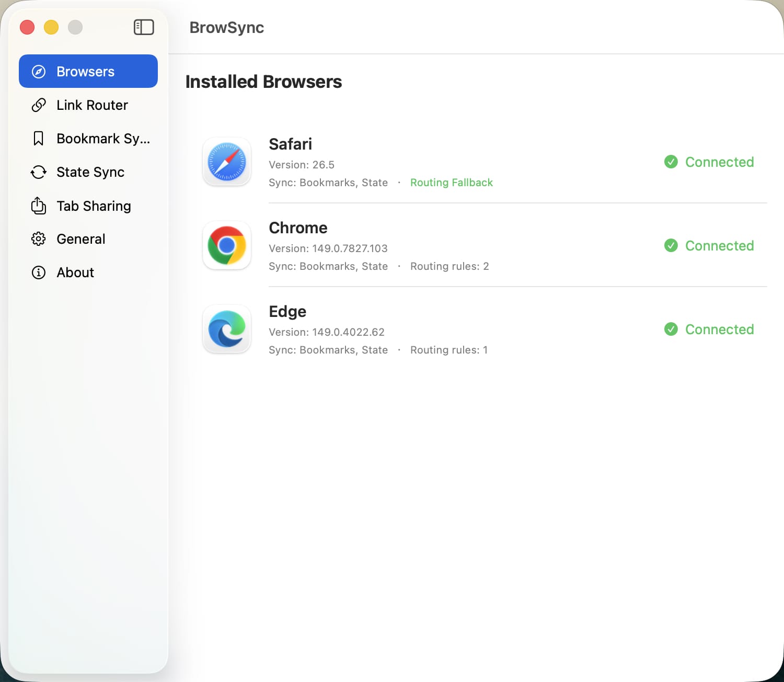Click the gear icon beside General
The width and height of the screenshot is (784, 682).
pyautogui.click(x=39, y=239)
